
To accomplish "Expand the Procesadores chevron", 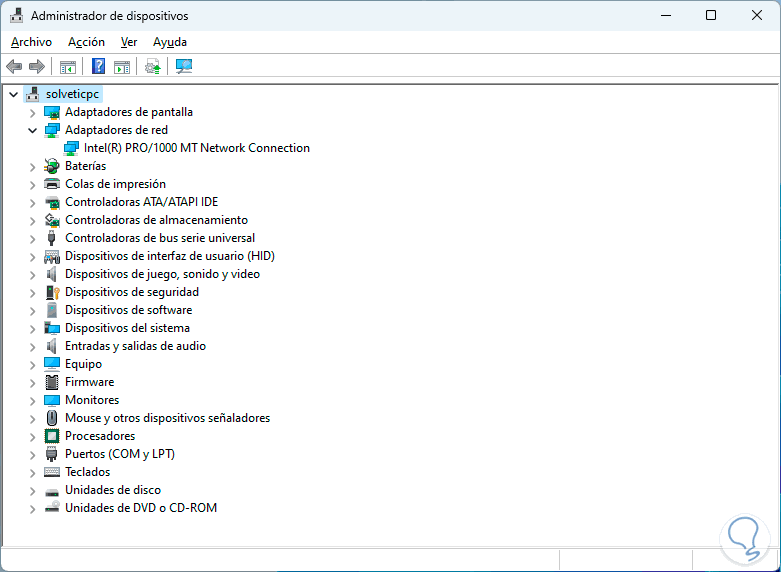I will [x=33, y=437].
